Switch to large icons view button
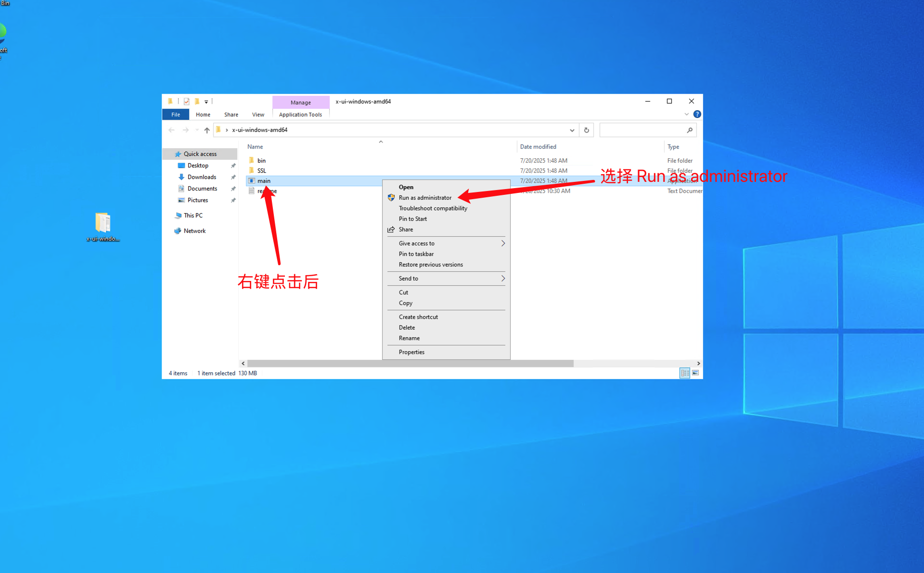This screenshot has width=924, height=573. [695, 373]
